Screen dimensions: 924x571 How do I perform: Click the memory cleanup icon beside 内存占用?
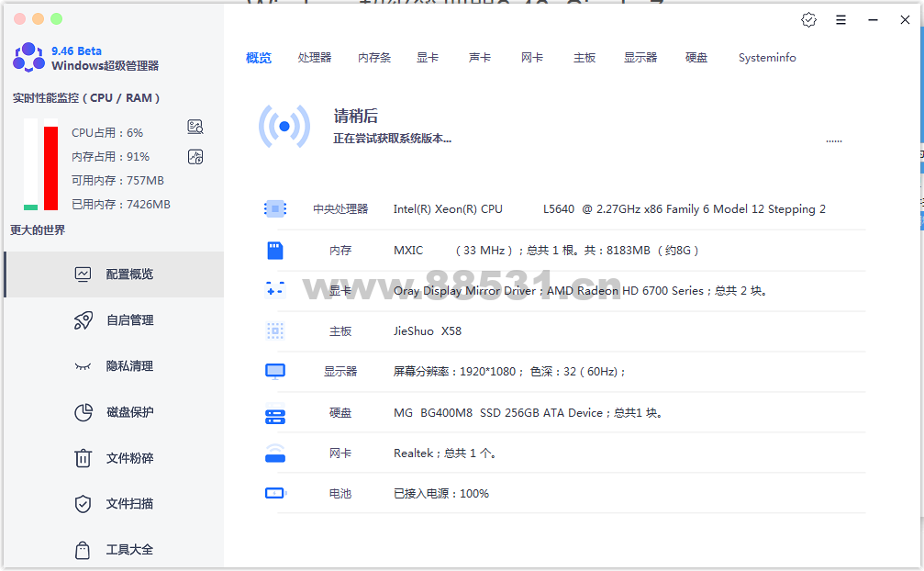(195, 157)
